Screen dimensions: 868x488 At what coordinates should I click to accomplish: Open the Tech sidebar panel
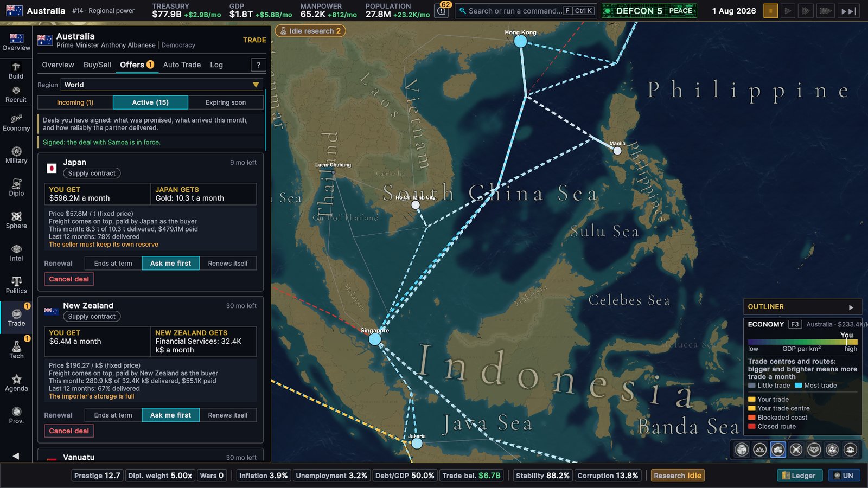tap(16, 351)
